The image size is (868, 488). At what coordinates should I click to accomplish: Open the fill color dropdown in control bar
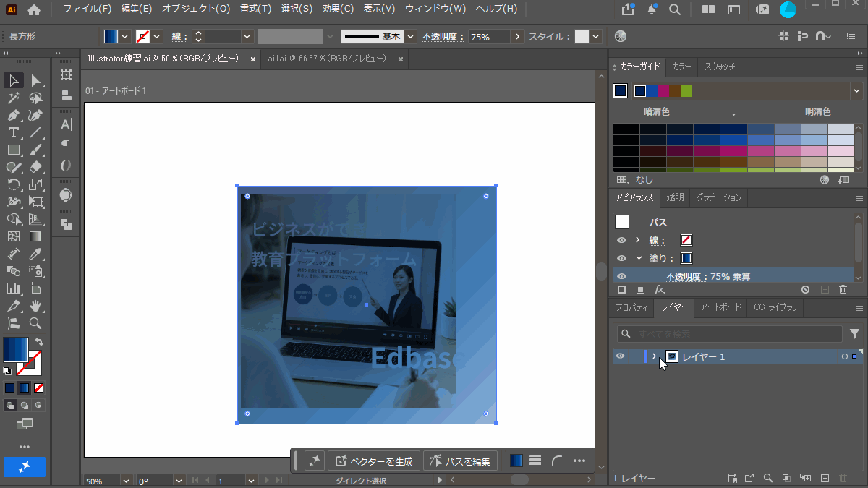click(125, 37)
